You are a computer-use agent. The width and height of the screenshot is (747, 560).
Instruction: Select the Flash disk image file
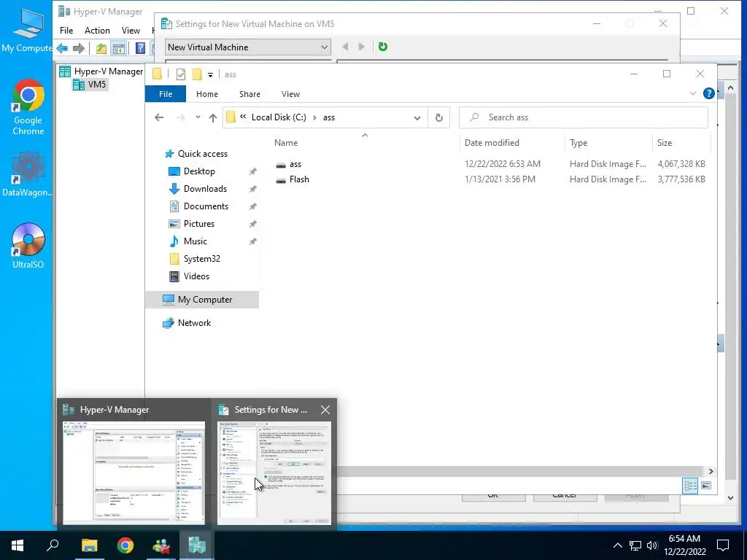[299, 179]
